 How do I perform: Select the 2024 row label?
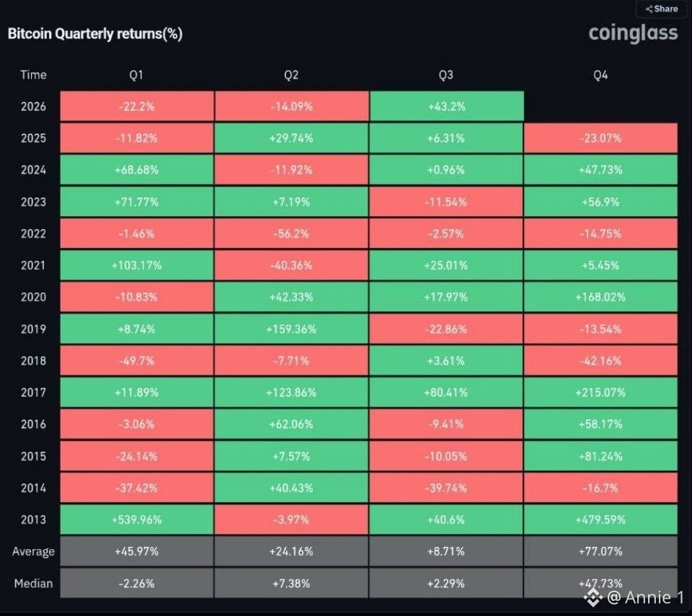click(x=34, y=170)
